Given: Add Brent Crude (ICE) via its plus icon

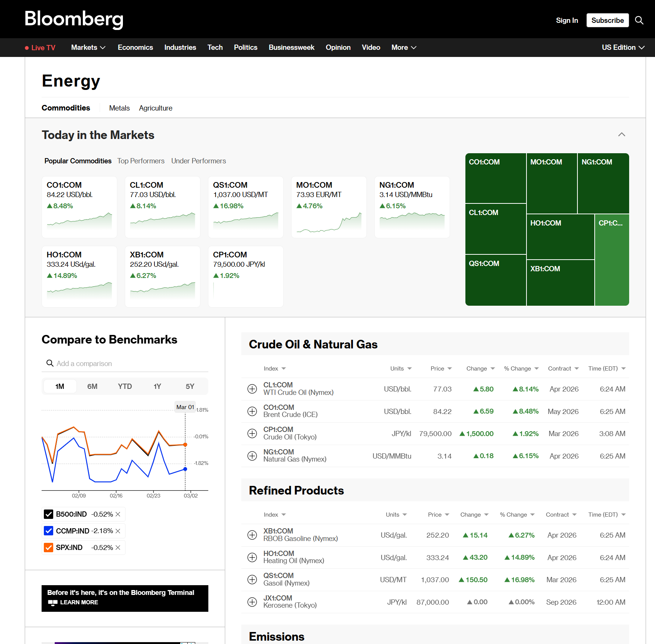Looking at the screenshot, I should point(252,411).
